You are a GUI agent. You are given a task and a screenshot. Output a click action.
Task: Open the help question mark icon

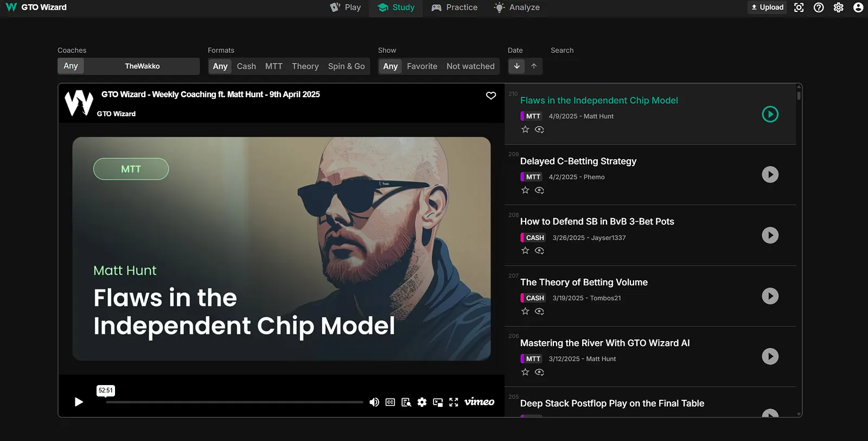(819, 8)
